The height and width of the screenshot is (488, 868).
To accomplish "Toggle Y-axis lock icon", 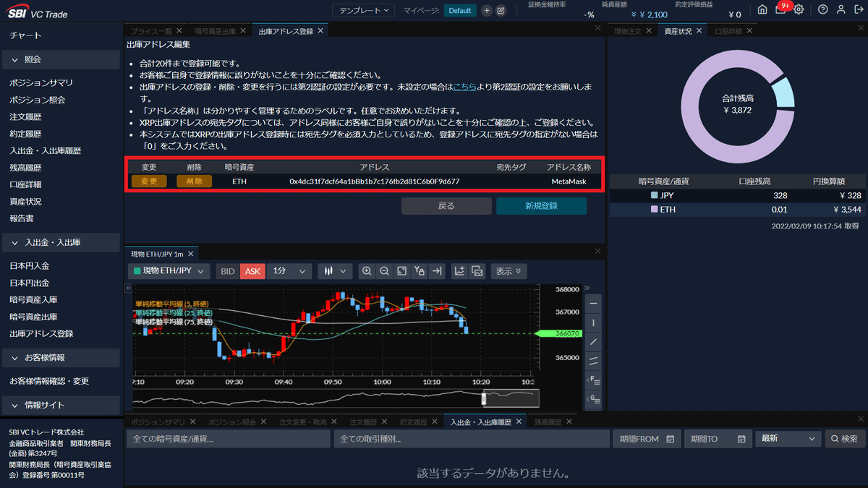I will (419, 271).
